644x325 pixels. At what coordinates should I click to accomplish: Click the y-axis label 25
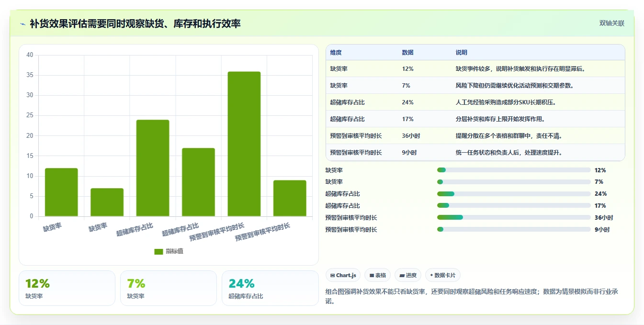(30, 115)
